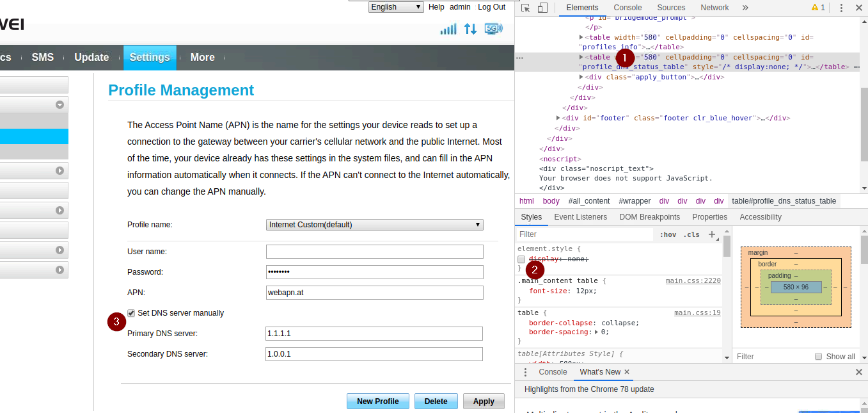Open the Network tab
The height and width of the screenshot is (413, 868).
[x=714, y=8]
